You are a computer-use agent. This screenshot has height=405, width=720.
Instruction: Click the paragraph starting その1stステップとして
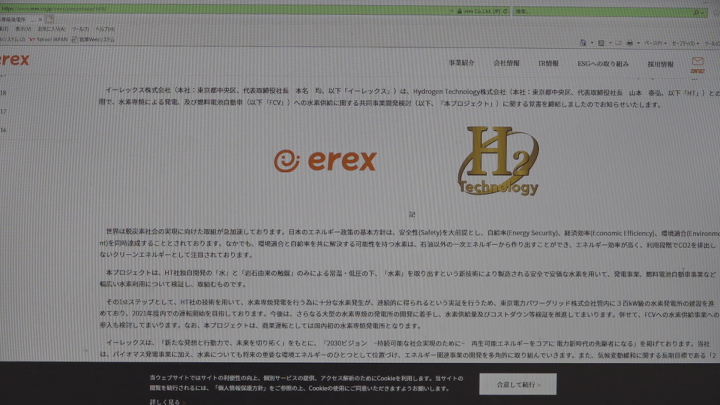pyautogui.click(x=409, y=314)
